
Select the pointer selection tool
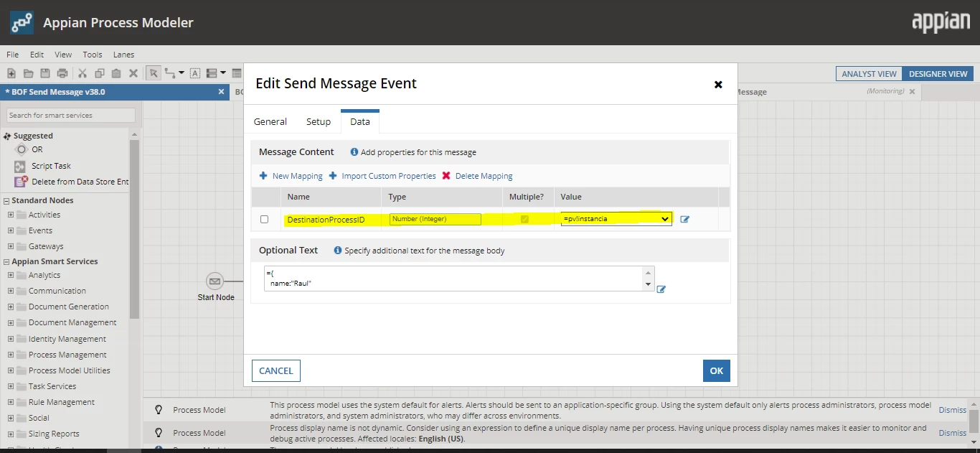(x=153, y=73)
